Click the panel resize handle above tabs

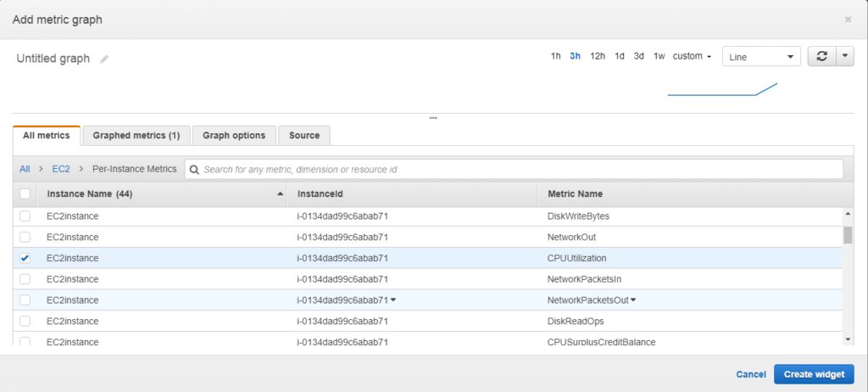(x=433, y=118)
